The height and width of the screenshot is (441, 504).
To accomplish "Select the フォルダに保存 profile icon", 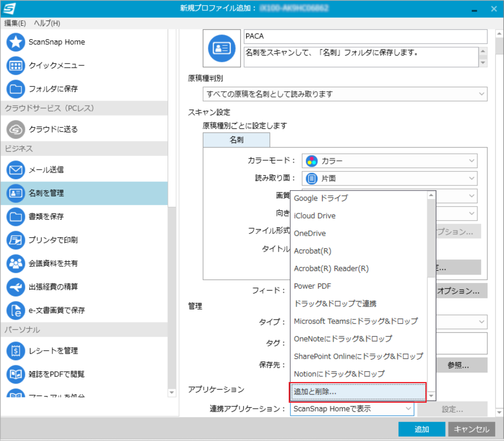I will (x=16, y=89).
